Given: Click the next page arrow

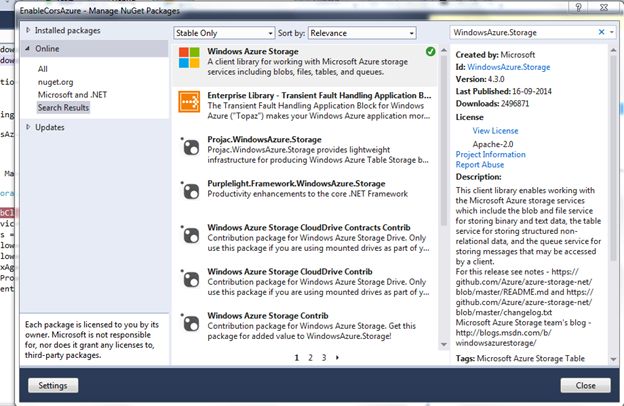Looking at the screenshot, I should click(x=337, y=357).
